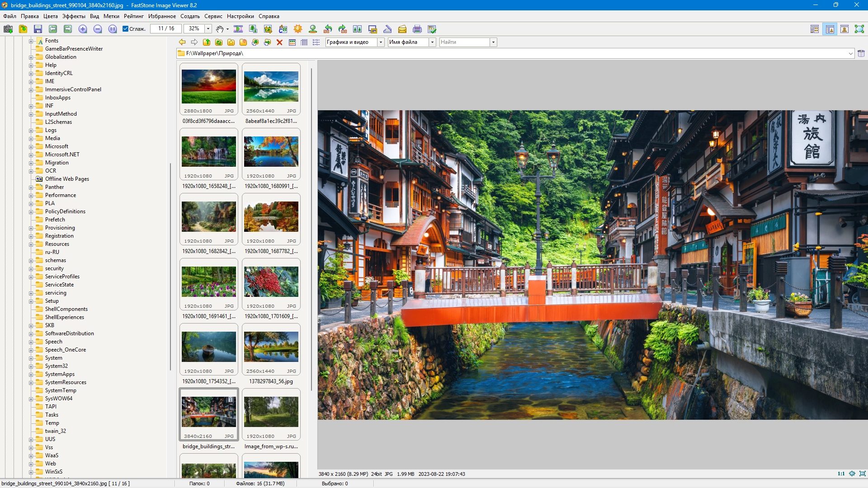The width and height of the screenshot is (868, 488).
Task: Expand the System32 folder tree node
Action: pyautogui.click(x=31, y=366)
